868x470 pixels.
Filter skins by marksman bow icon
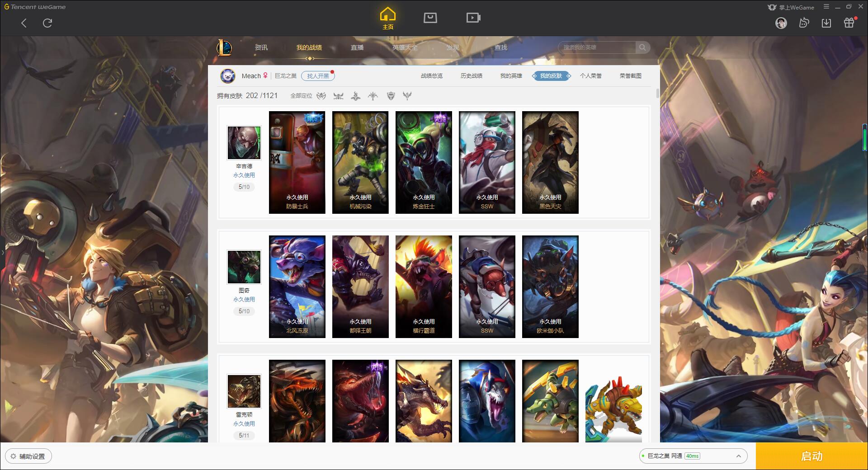pyautogui.click(x=373, y=96)
